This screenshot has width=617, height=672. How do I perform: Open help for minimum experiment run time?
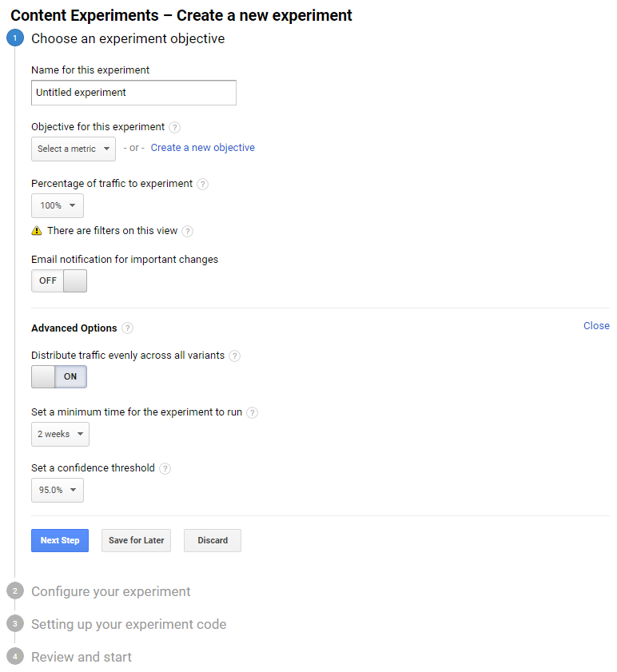click(252, 412)
